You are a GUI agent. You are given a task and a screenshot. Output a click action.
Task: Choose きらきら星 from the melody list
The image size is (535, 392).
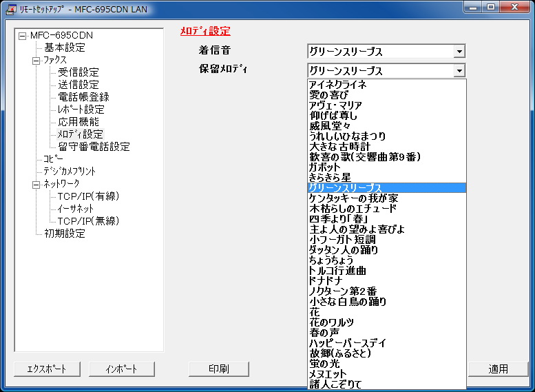click(x=386, y=177)
